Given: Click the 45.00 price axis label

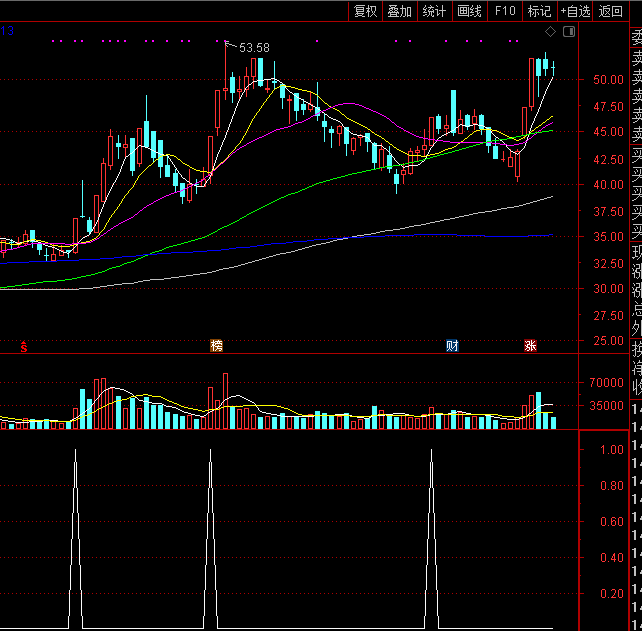Looking at the screenshot, I should pos(608,132).
